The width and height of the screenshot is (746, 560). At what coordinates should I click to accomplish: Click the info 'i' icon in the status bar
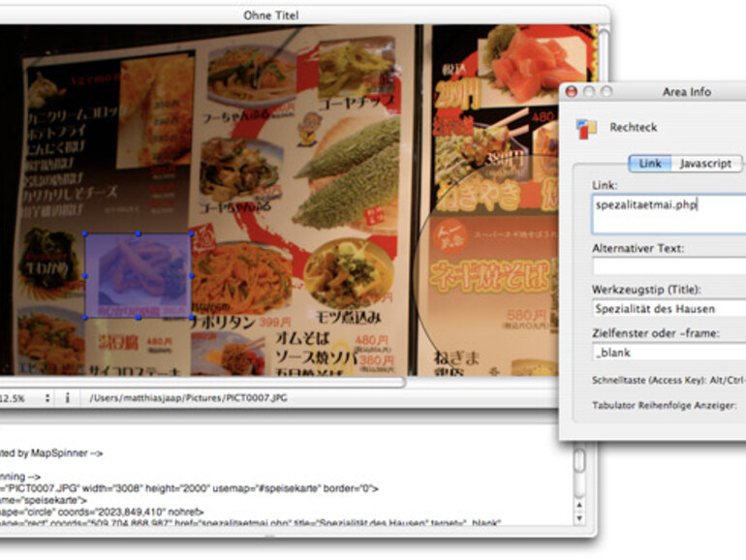click(68, 398)
